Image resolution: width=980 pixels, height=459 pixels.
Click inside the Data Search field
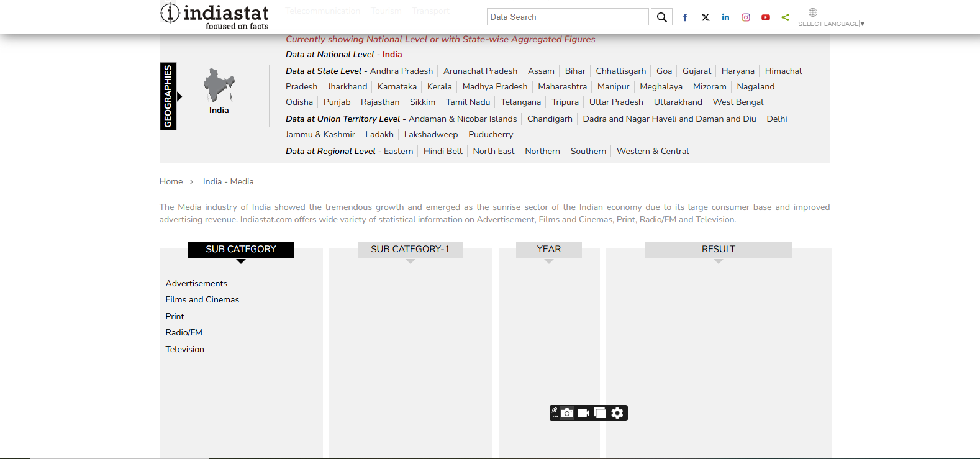click(x=567, y=17)
